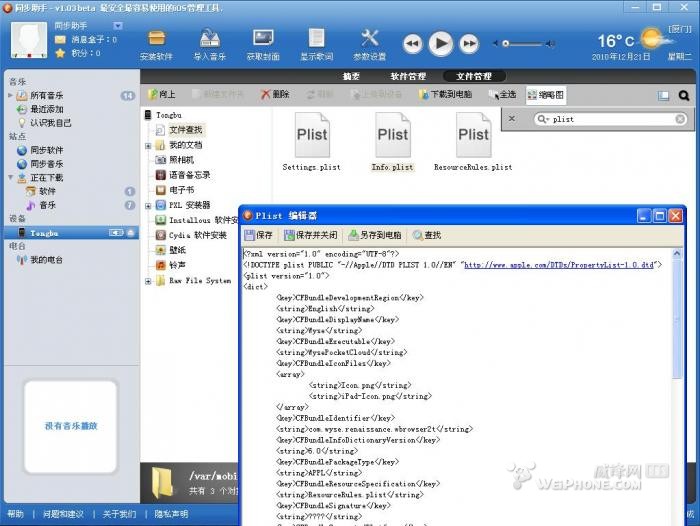Expand the PXL 安装器 tree node
Viewport: 700px width, 526px height.
click(x=148, y=205)
